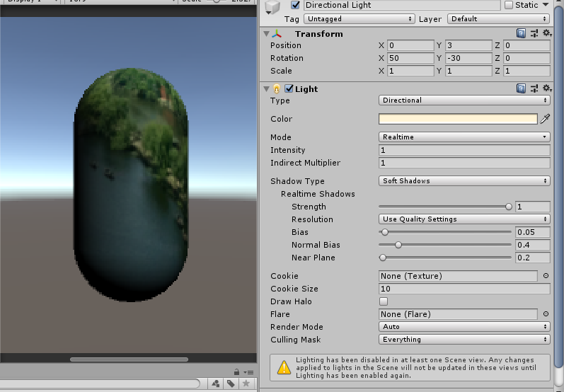Image resolution: width=564 pixels, height=392 pixels.
Task: Open Transform gear settings menu
Action: [547, 33]
